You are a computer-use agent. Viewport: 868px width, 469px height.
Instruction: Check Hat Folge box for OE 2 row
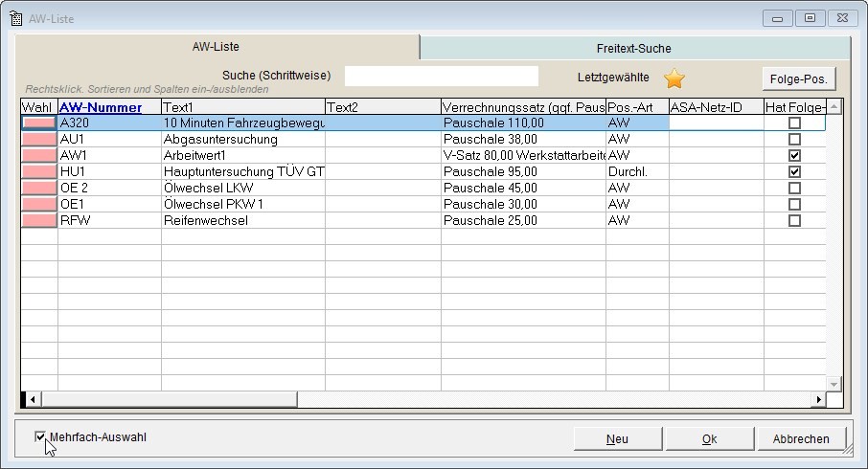pos(794,188)
